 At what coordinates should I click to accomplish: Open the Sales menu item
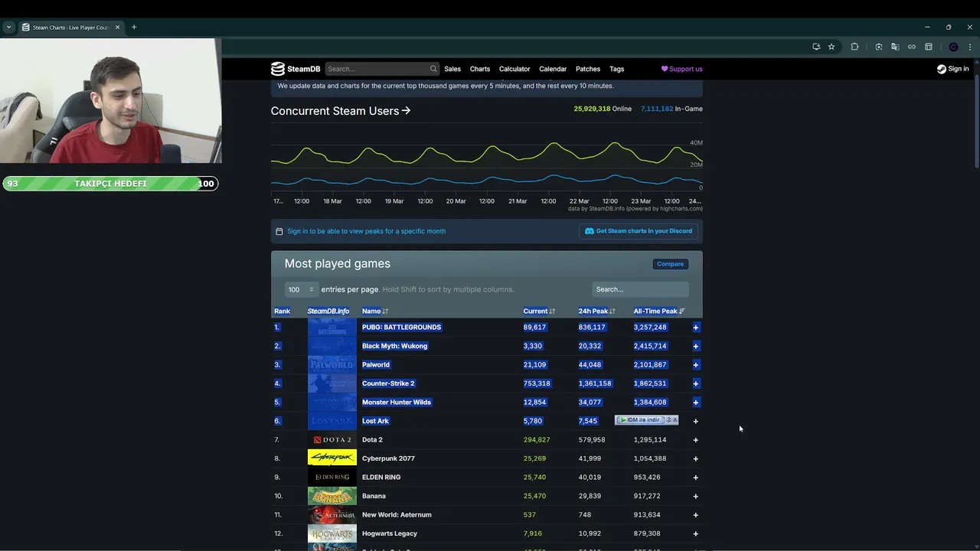coord(452,69)
